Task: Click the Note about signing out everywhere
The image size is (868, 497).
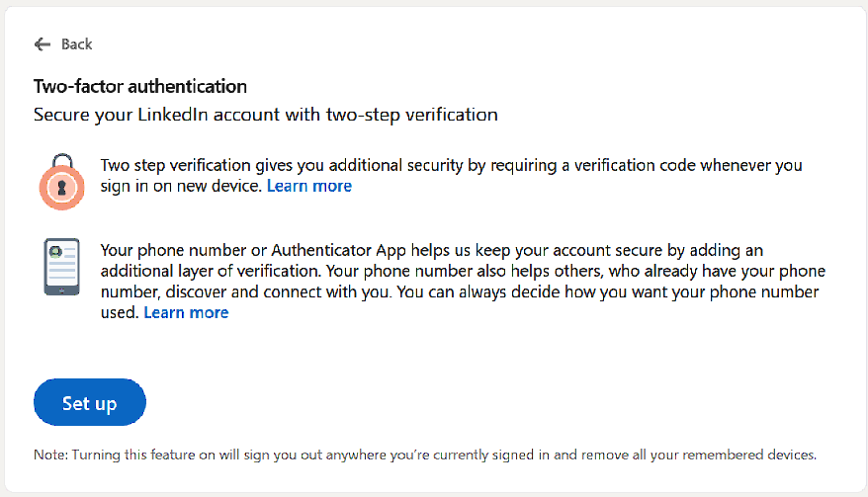Action: (x=425, y=456)
